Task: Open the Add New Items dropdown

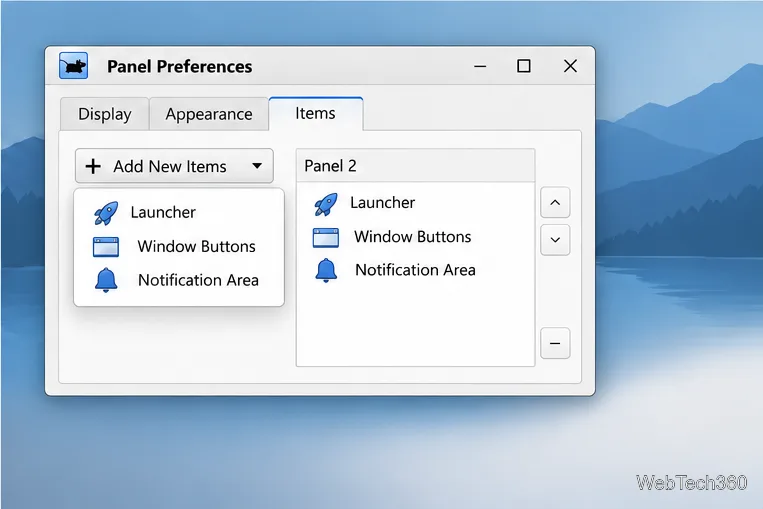Action: (x=174, y=166)
